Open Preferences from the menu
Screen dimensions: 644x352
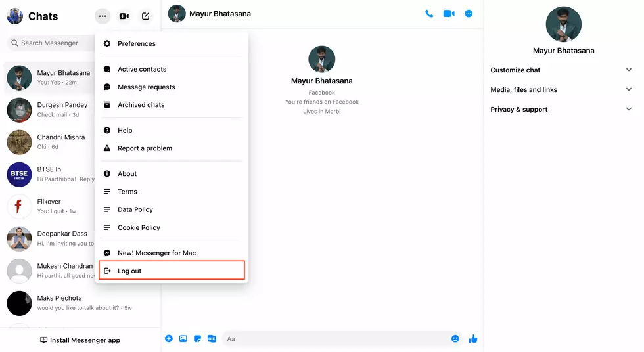pos(137,43)
